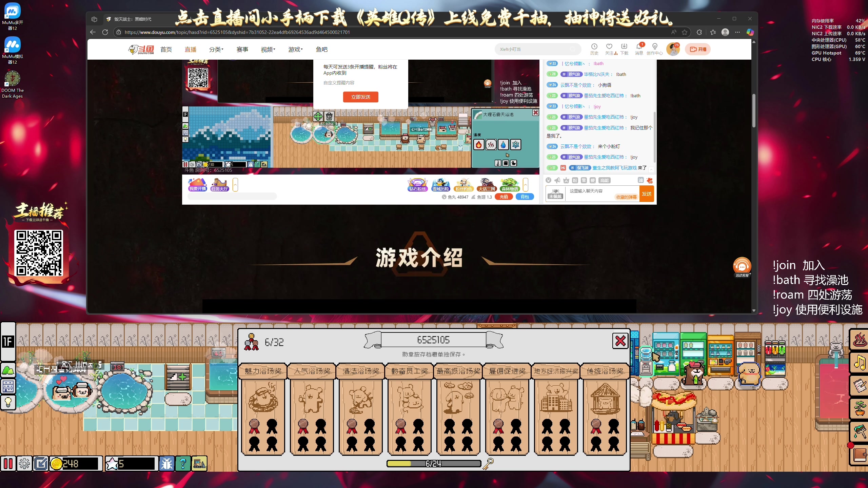Pause the game with the red pause button

click(x=8, y=463)
